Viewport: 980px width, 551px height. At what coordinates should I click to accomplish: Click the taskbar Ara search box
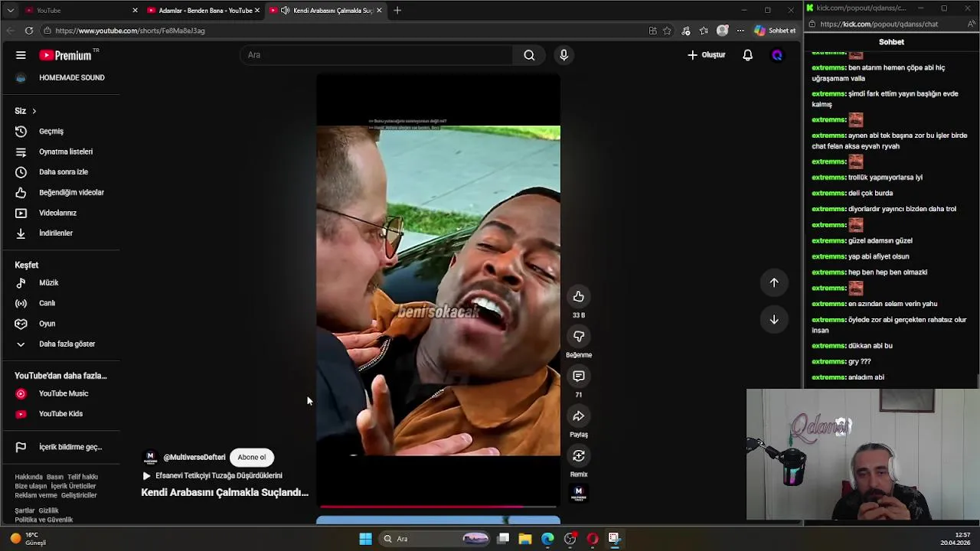click(435, 539)
